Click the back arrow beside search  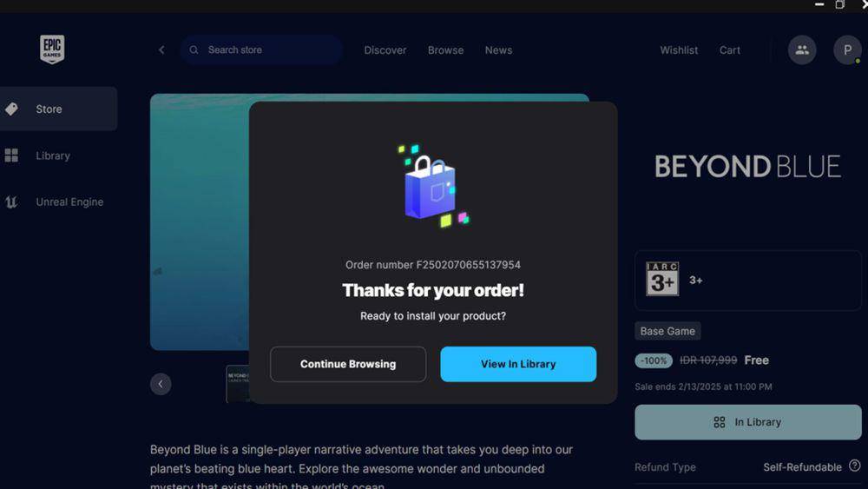tap(161, 50)
